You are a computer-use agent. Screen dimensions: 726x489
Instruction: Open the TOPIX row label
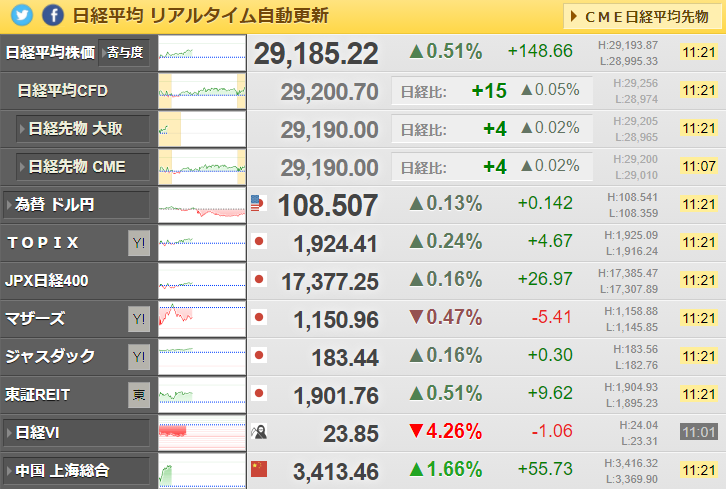(43, 243)
